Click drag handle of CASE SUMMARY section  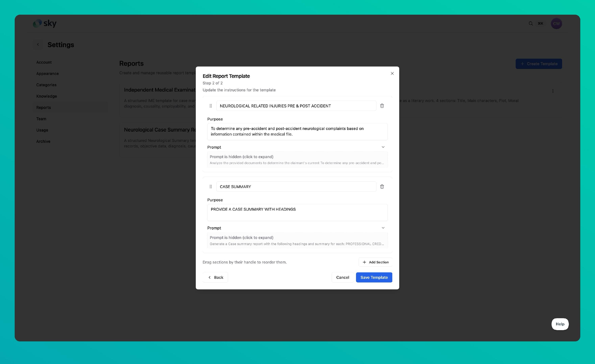tap(211, 187)
